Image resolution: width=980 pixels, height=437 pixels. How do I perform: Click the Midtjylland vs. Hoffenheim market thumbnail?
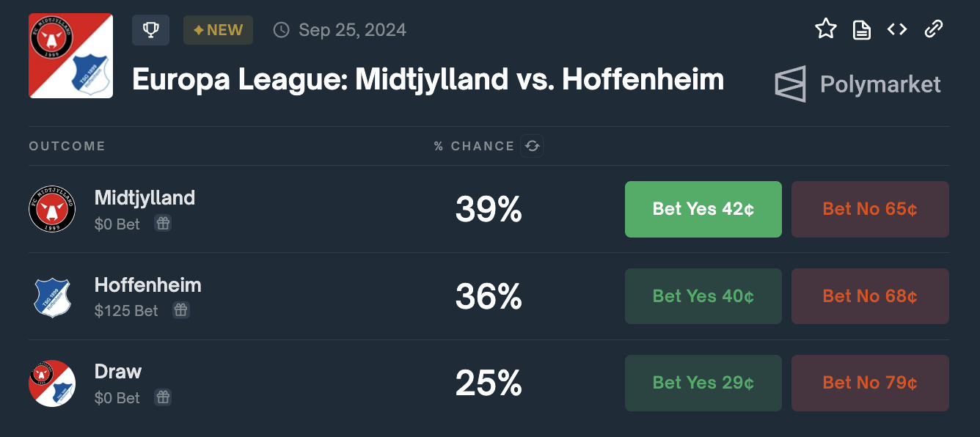click(x=70, y=56)
